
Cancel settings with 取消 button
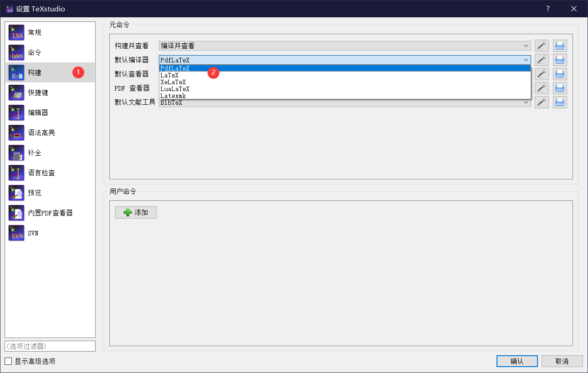pos(562,361)
